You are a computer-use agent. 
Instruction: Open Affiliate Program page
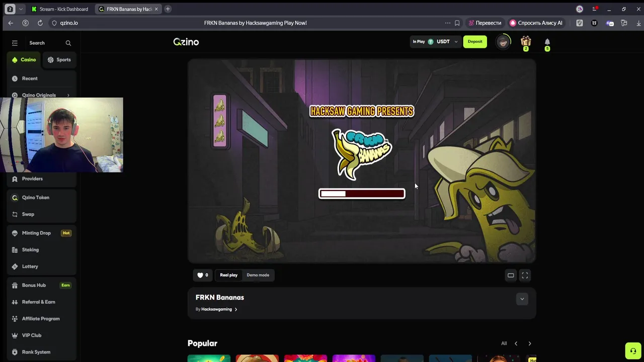(42, 319)
